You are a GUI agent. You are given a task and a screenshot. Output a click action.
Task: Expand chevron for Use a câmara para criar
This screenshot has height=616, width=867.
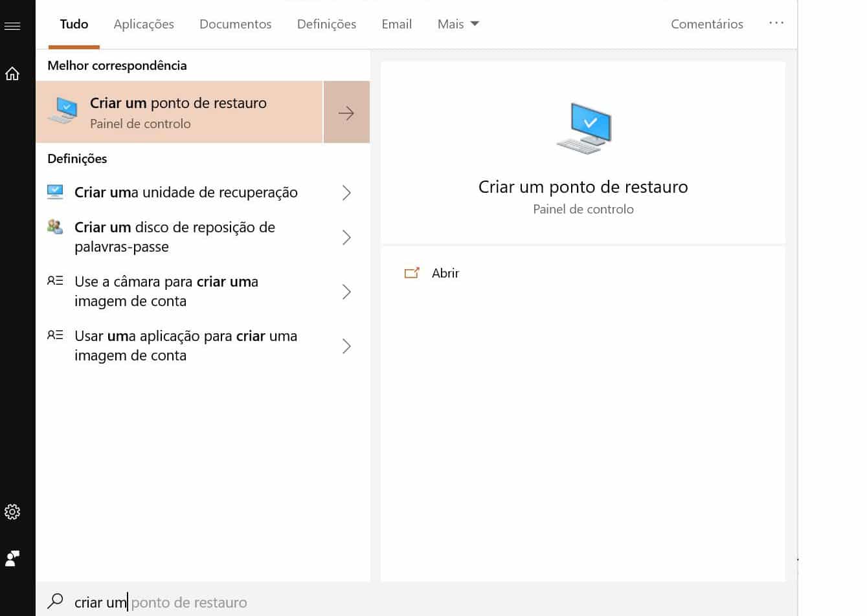(346, 292)
